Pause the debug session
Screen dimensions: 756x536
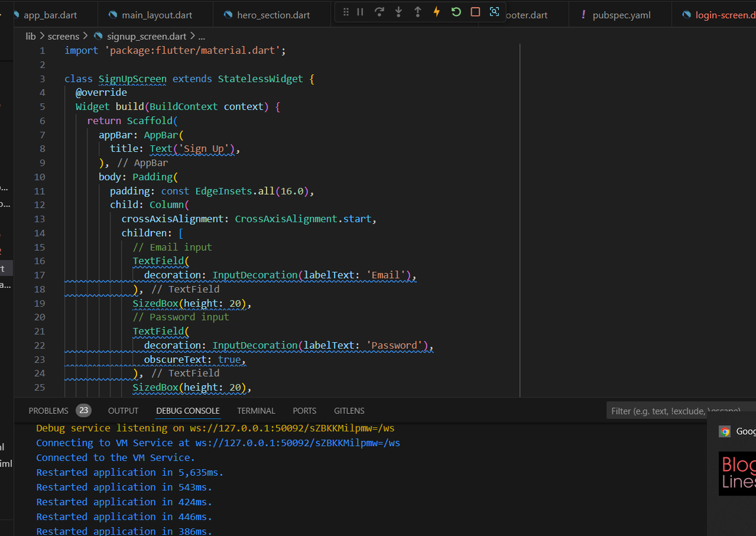[x=360, y=12]
